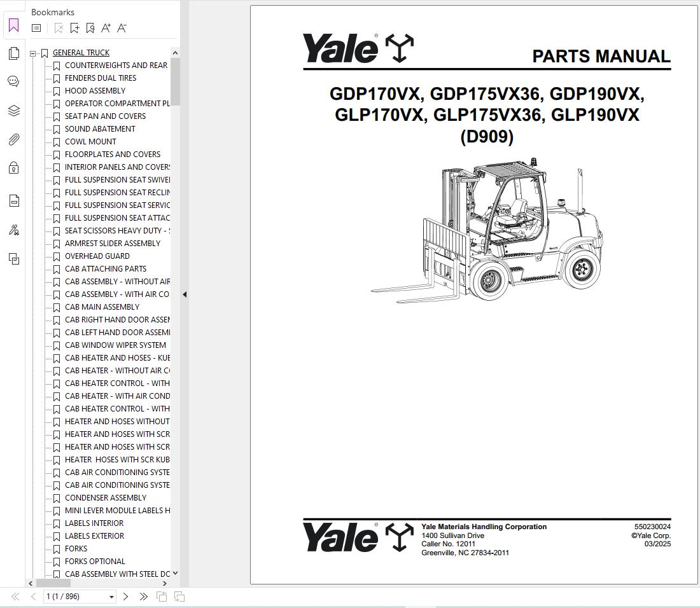700x608 pixels.
Task: Open the Digital Signatures panel
Action: tap(13, 230)
